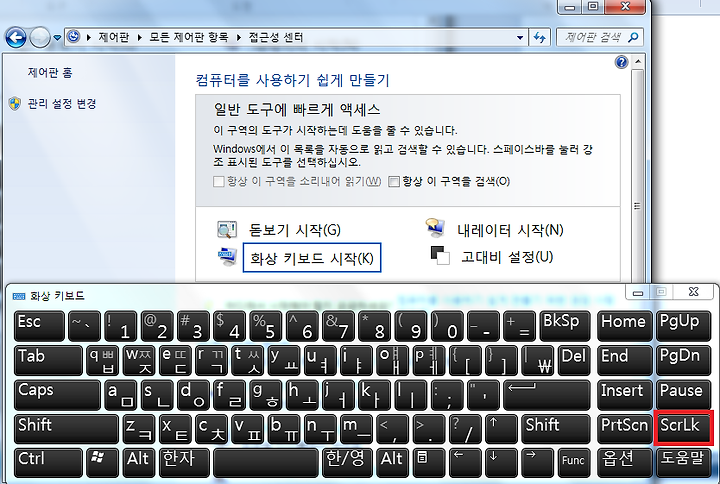Tap the up arrow key
This screenshot has width=720, height=484.
click(501, 429)
